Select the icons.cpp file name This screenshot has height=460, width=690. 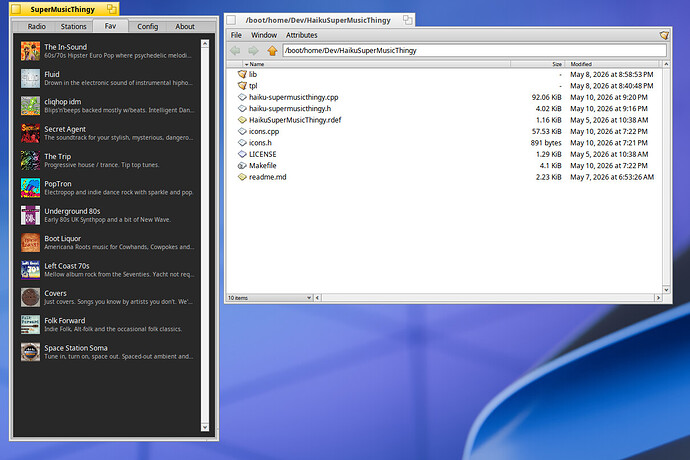pos(264,131)
